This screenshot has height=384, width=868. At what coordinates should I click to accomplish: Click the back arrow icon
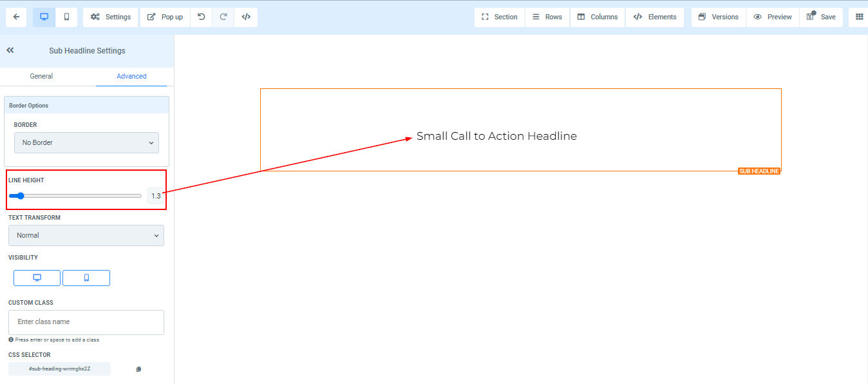tap(16, 17)
